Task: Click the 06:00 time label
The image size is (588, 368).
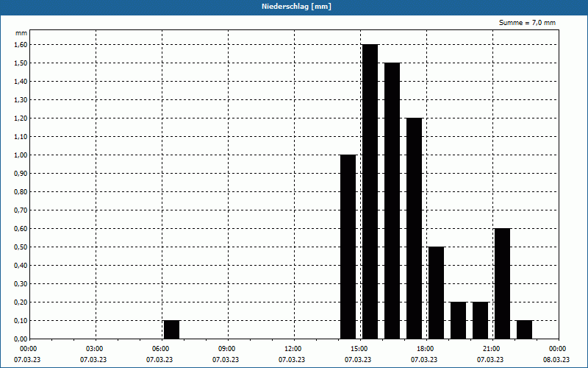Action: click(160, 349)
